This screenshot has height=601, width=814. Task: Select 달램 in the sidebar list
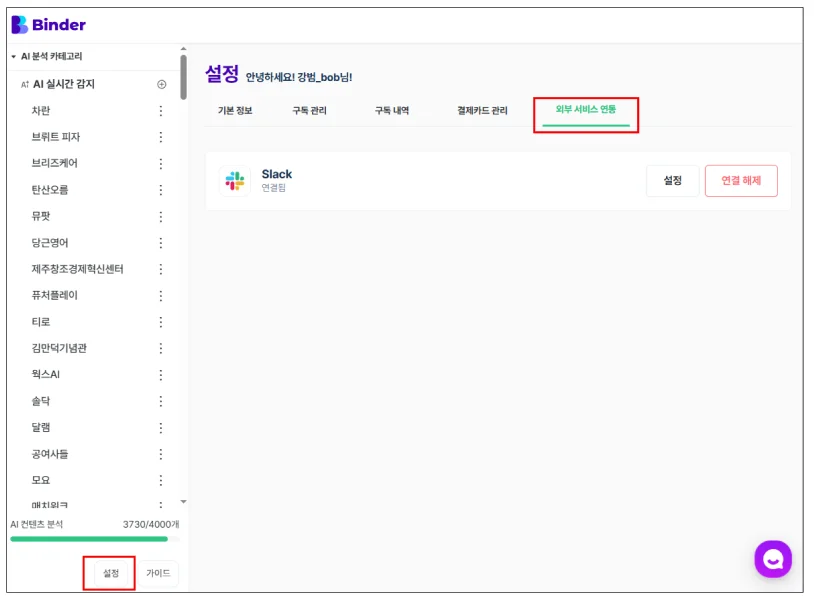pos(41,428)
